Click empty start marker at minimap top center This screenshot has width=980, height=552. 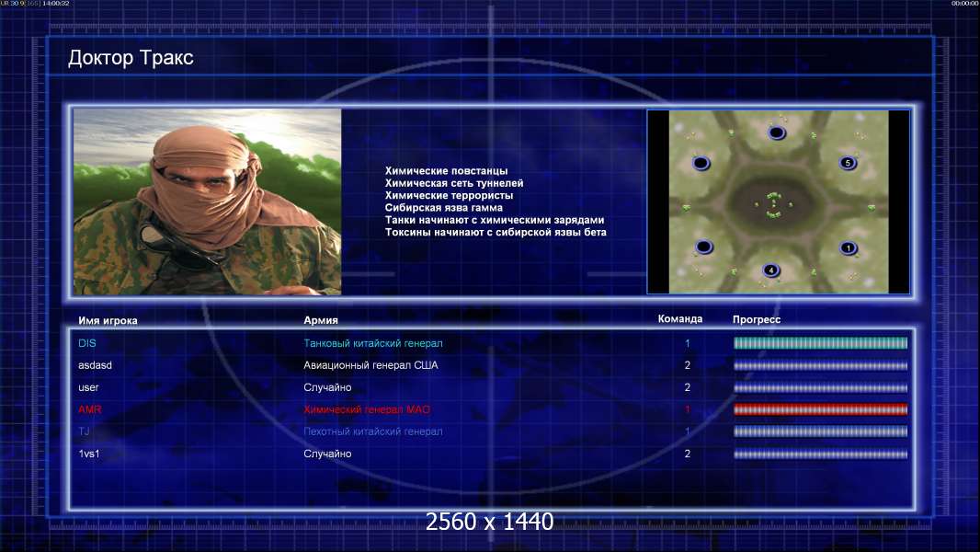point(777,132)
